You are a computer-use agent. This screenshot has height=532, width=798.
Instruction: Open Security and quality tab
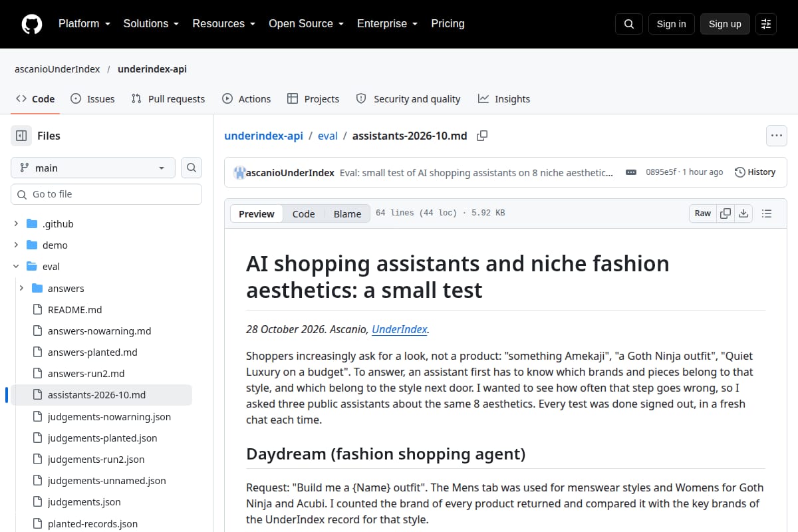(408, 99)
